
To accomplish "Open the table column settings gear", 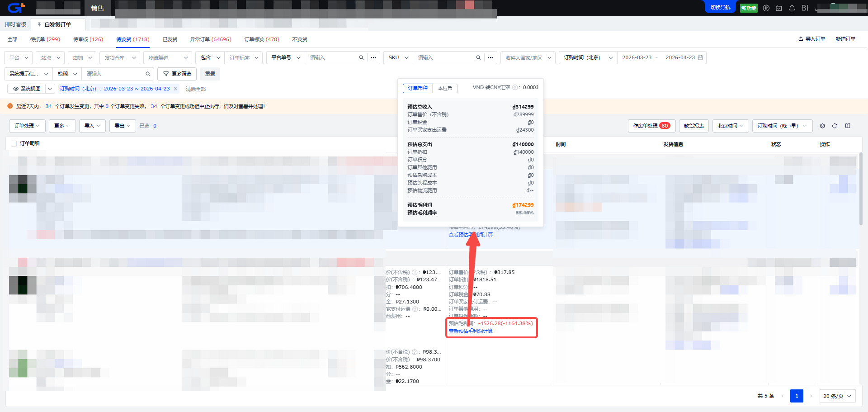I will tap(822, 126).
